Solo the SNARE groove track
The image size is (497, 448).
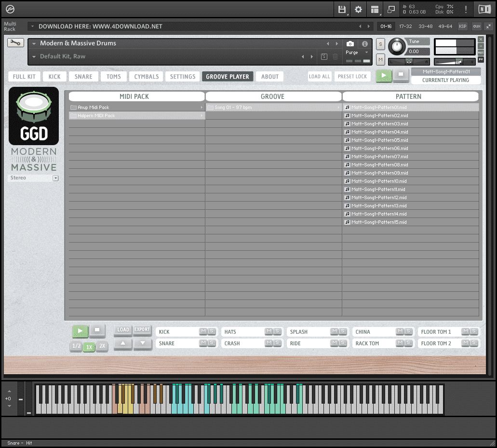point(212,343)
